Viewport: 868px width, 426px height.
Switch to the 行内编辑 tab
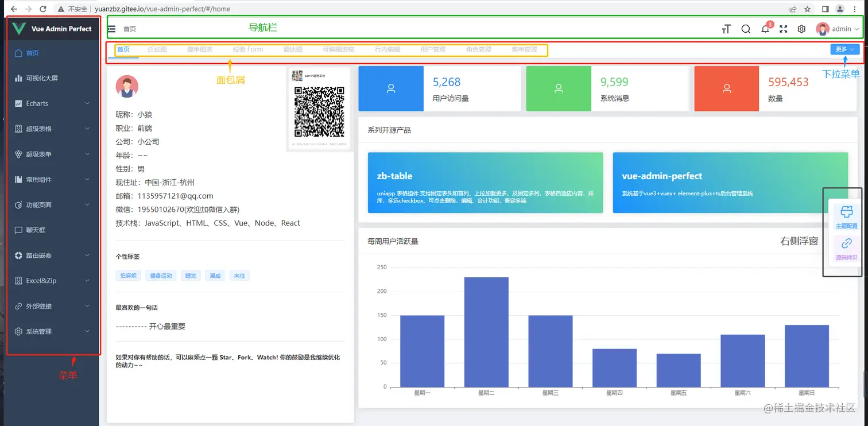[387, 49]
